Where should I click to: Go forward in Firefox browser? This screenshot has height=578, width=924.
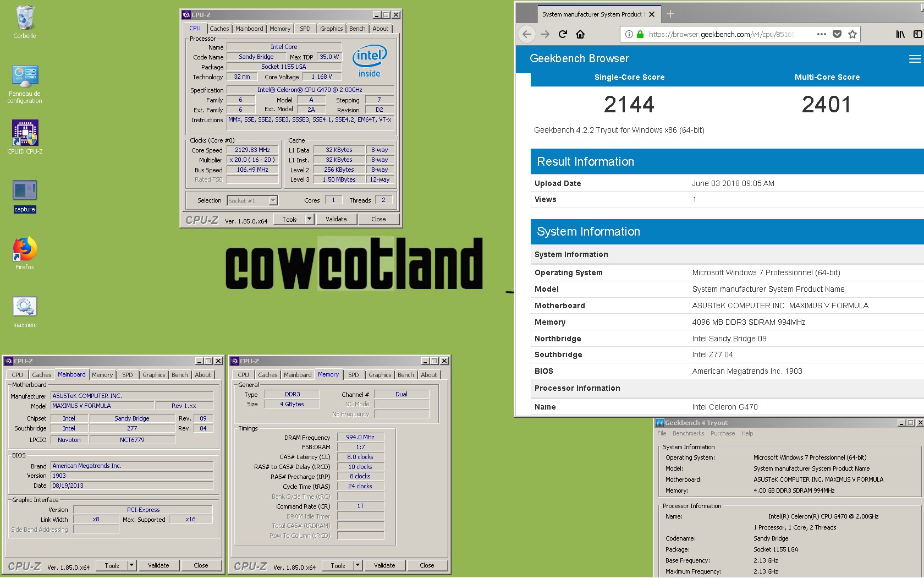[545, 34]
